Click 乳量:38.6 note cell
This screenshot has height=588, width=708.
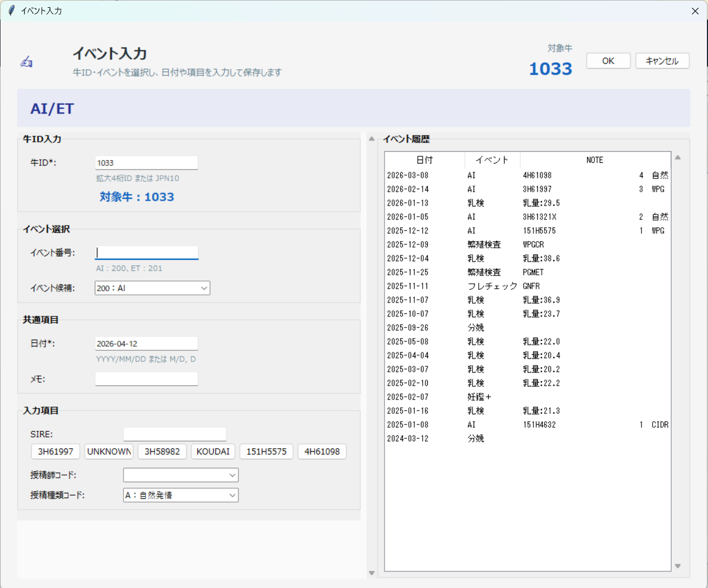[541, 258]
